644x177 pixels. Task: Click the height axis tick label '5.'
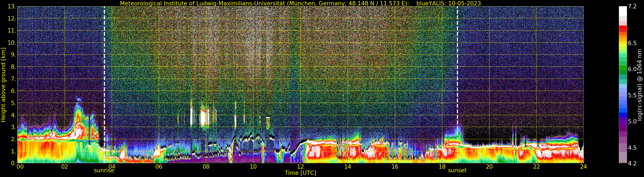point(13,103)
